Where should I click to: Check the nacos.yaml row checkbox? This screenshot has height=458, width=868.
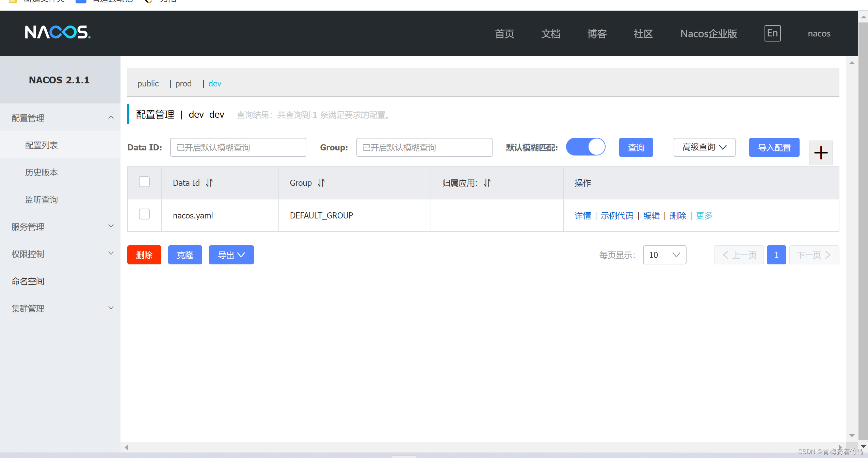144,214
